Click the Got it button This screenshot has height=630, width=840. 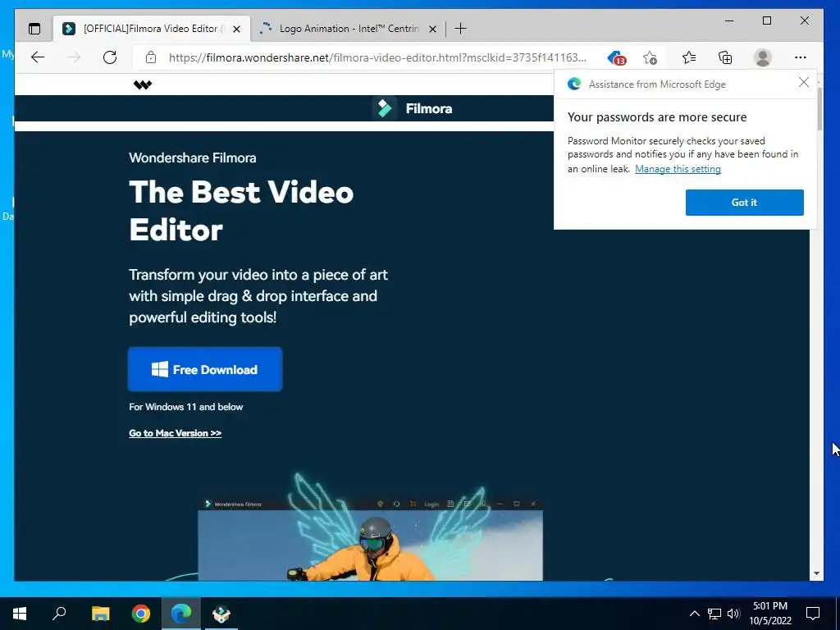(744, 203)
